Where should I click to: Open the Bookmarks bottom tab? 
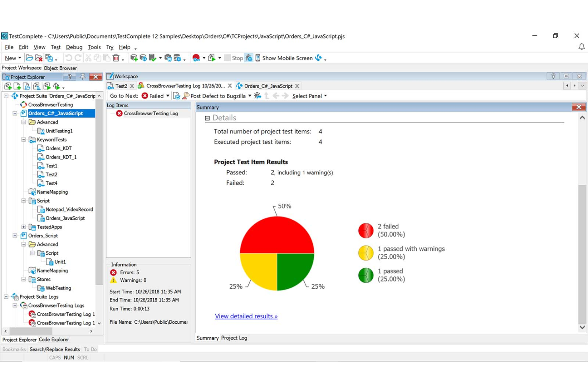(14, 350)
